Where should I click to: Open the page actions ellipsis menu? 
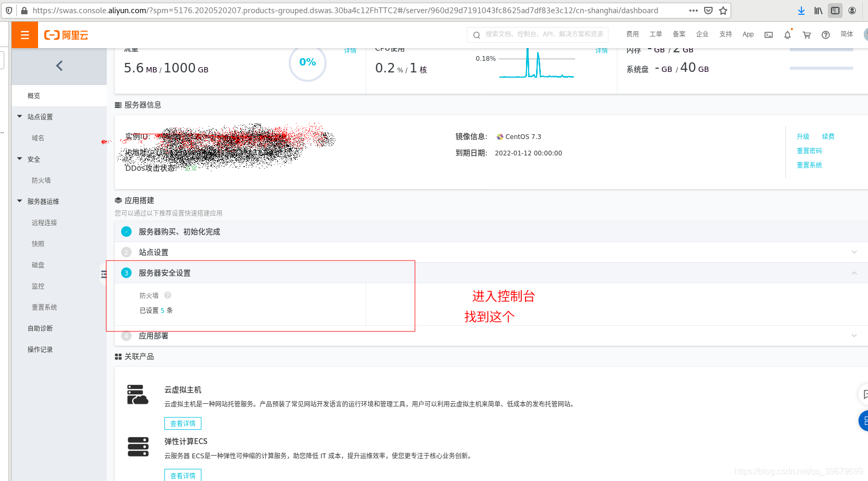[x=694, y=11]
